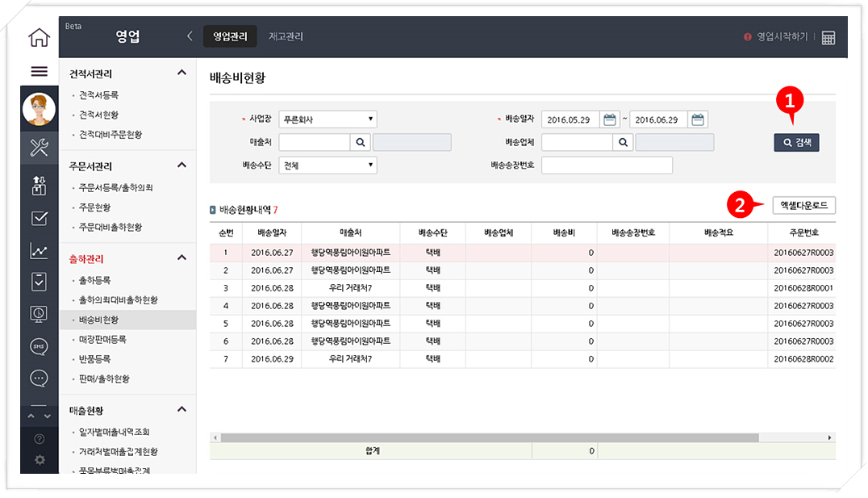Click the 매출처 code input field
The height and width of the screenshot is (498, 868).
[315, 142]
